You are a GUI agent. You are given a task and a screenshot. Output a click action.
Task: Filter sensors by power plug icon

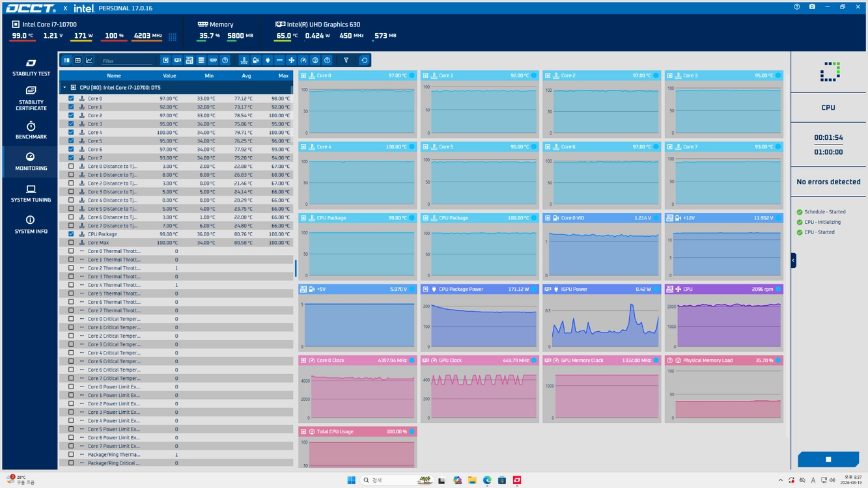tap(267, 61)
